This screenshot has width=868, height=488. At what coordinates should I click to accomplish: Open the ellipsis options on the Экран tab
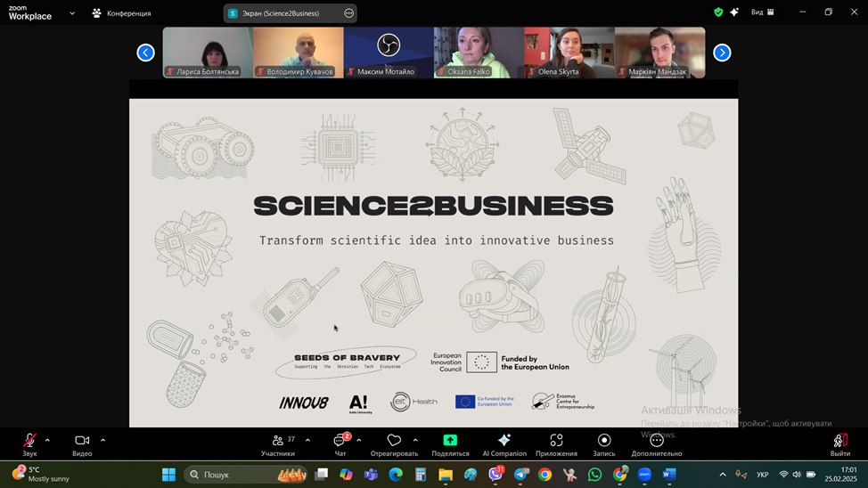348,13
